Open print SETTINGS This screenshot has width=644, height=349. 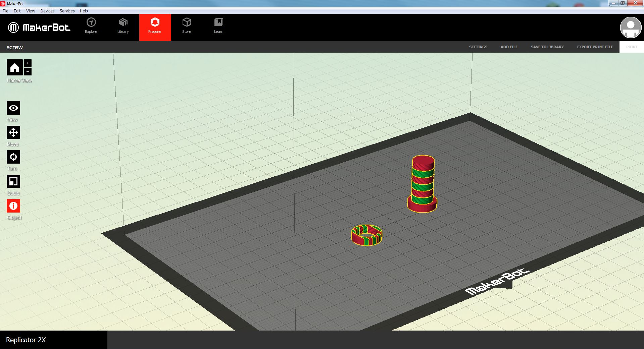click(478, 47)
